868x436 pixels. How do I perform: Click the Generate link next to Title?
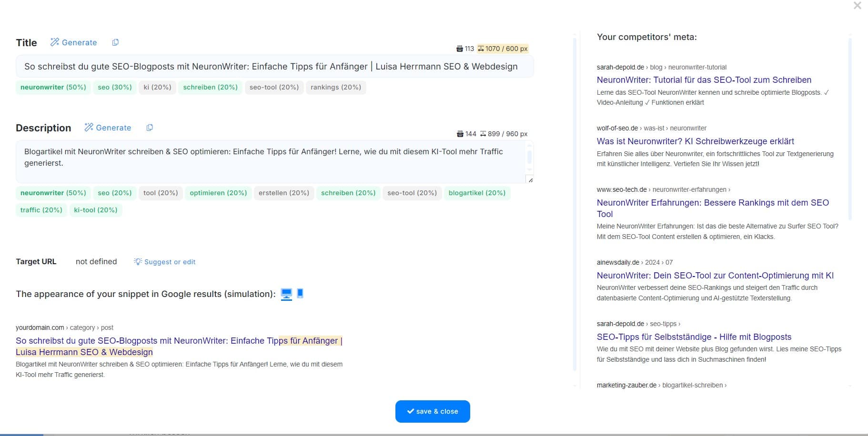point(73,42)
